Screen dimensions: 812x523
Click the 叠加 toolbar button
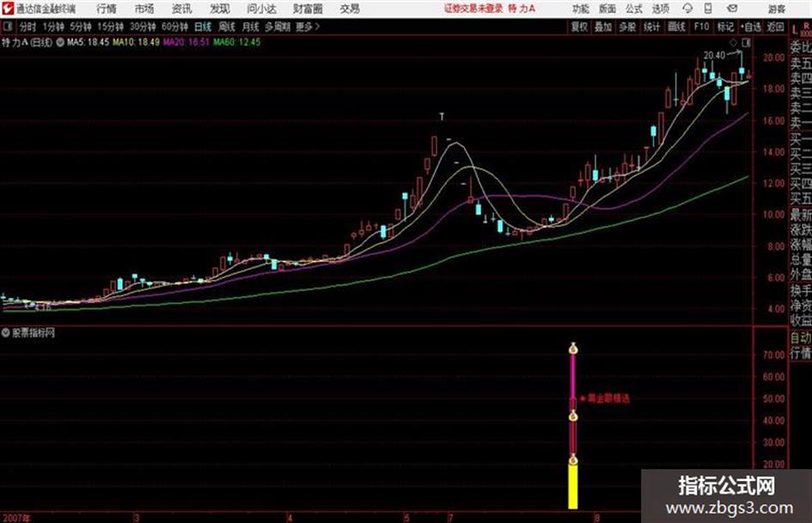pyautogui.click(x=603, y=27)
